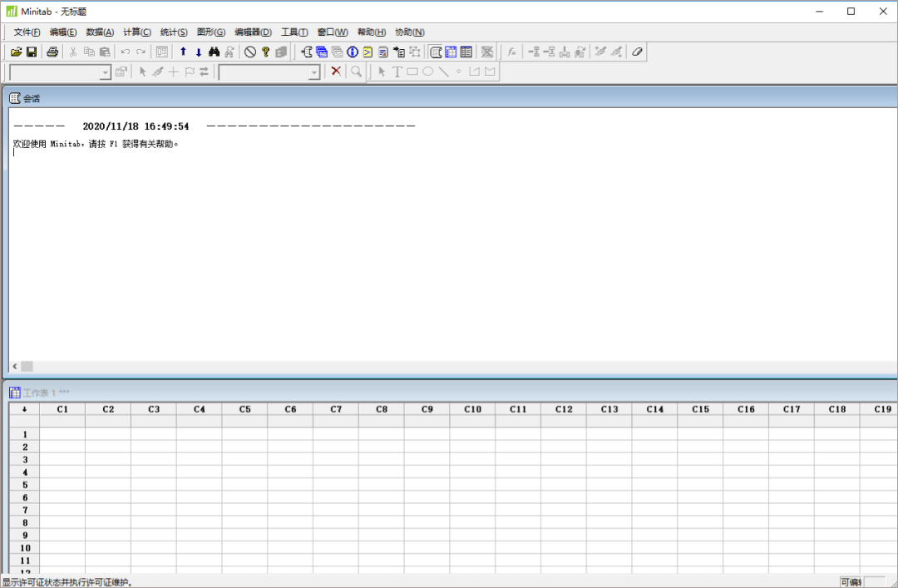Expand the second toolbar combo box
Screen dimensions: 898x588
(313, 72)
